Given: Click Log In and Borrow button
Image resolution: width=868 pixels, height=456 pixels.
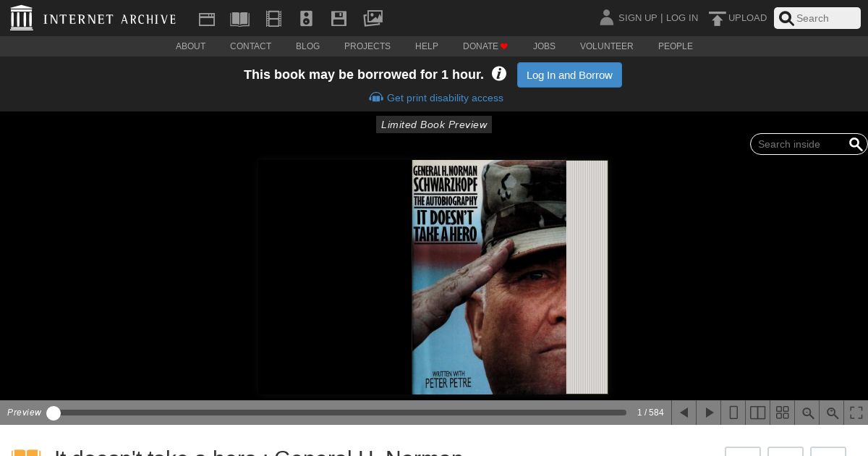Looking at the screenshot, I should [x=569, y=75].
